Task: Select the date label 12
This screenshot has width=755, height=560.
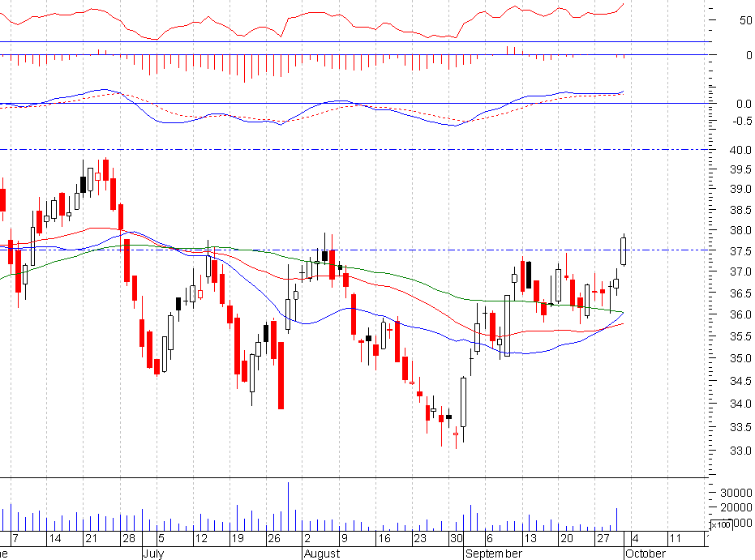Action: [201, 538]
